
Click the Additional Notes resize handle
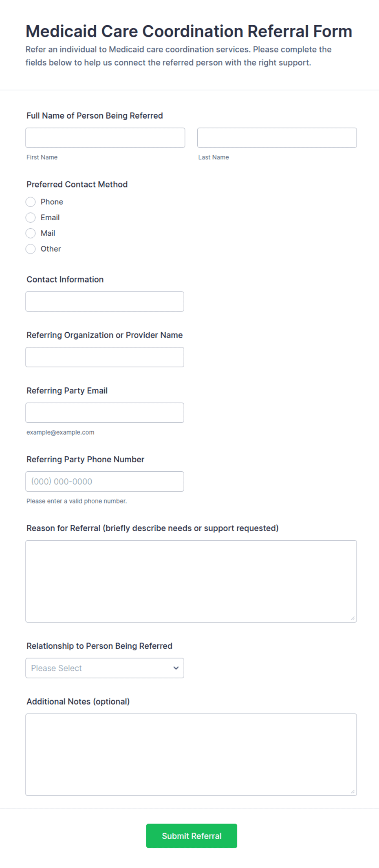pyautogui.click(x=353, y=792)
